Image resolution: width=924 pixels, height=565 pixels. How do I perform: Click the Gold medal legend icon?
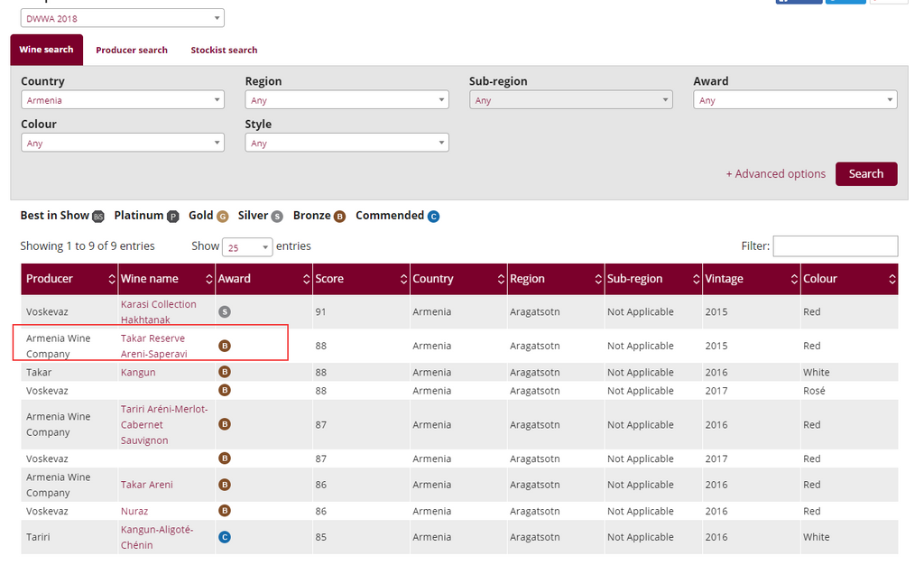pyautogui.click(x=222, y=217)
